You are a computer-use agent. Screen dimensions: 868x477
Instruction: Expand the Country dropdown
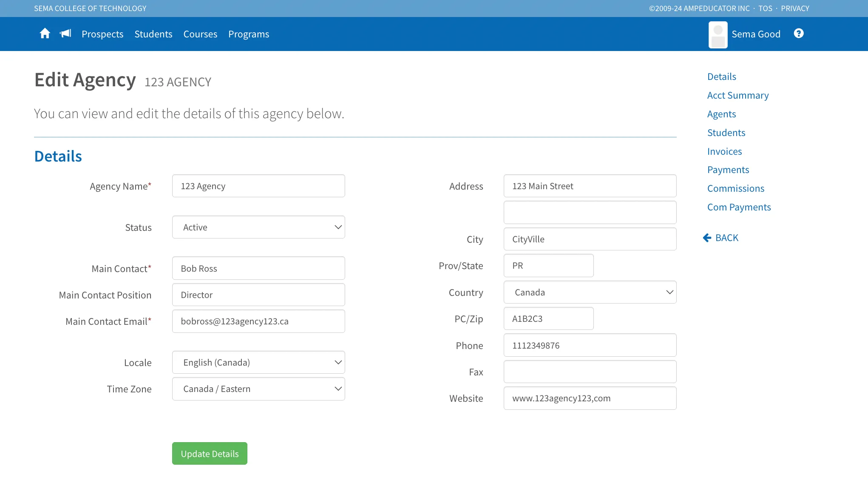click(590, 292)
